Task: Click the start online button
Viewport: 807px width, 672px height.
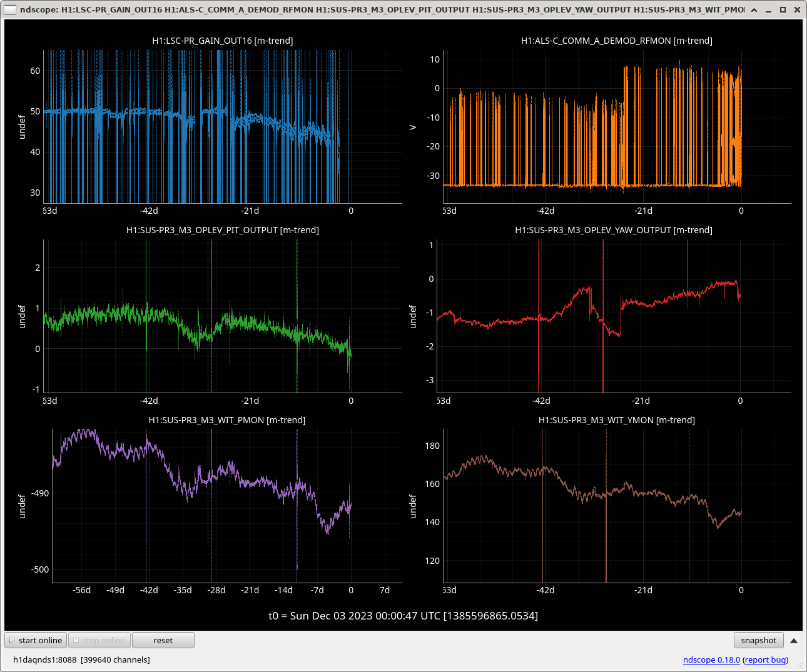Action: click(x=36, y=640)
